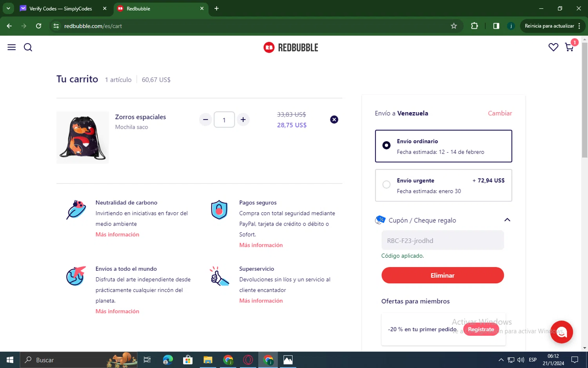Open the Redbubble search magnifier
The image size is (588, 368).
tap(28, 47)
